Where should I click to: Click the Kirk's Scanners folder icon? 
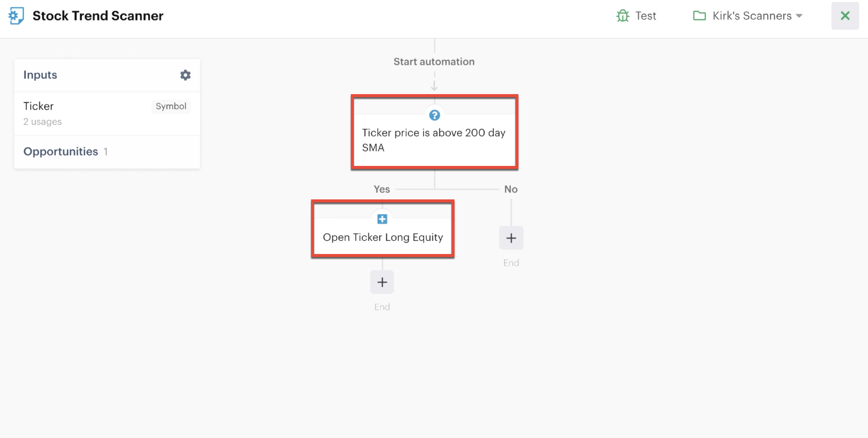(699, 16)
